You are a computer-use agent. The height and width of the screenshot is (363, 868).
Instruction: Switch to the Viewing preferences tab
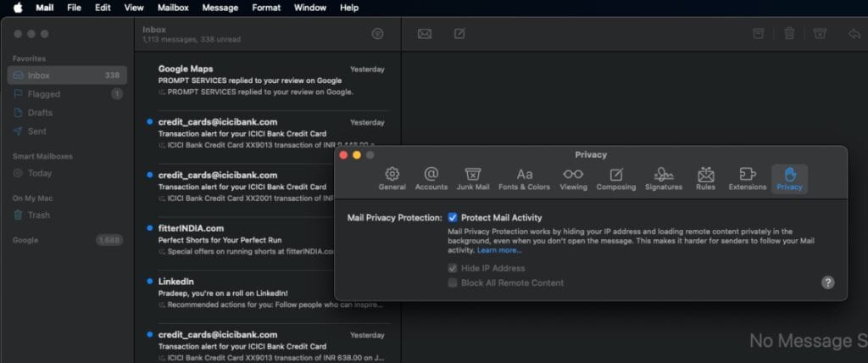pyautogui.click(x=573, y=179)
